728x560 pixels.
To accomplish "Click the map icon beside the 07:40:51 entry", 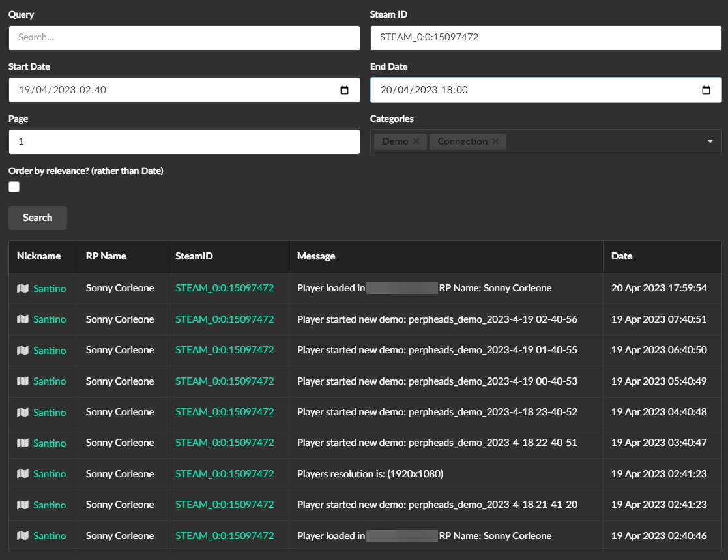I will click(23, 319).
